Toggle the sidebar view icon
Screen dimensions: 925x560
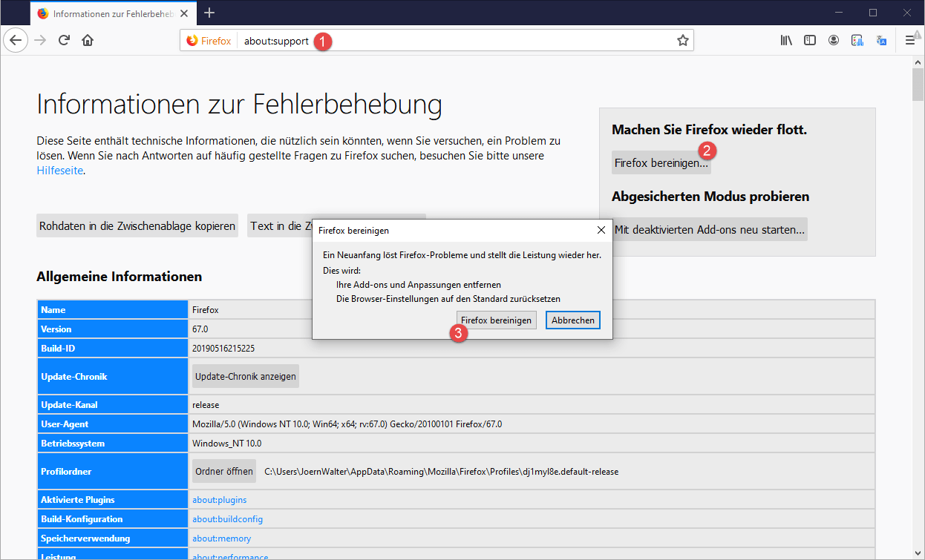click(810, 41)
